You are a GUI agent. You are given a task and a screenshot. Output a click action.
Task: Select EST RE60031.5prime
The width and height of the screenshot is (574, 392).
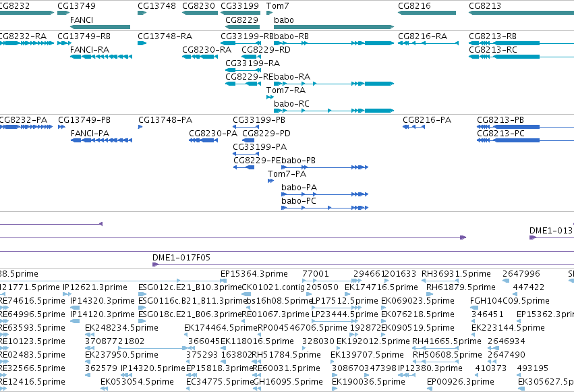click(x=286, y=368)
